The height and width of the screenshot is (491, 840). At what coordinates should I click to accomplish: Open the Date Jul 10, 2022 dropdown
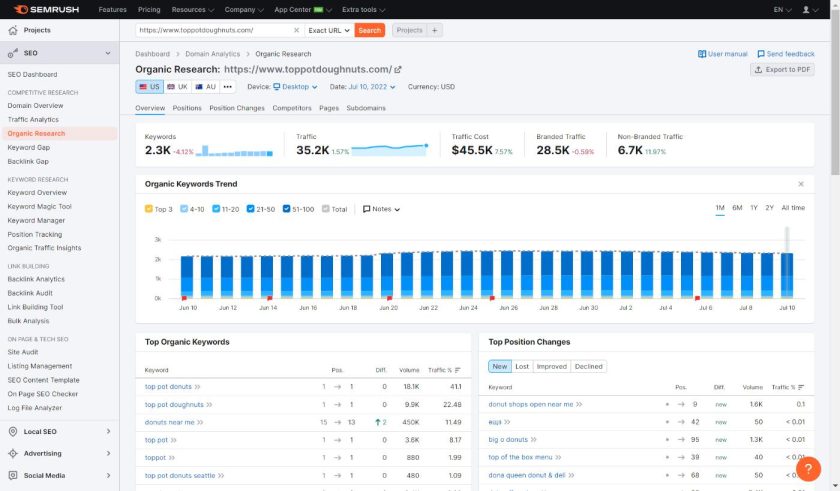pos(372,87)
